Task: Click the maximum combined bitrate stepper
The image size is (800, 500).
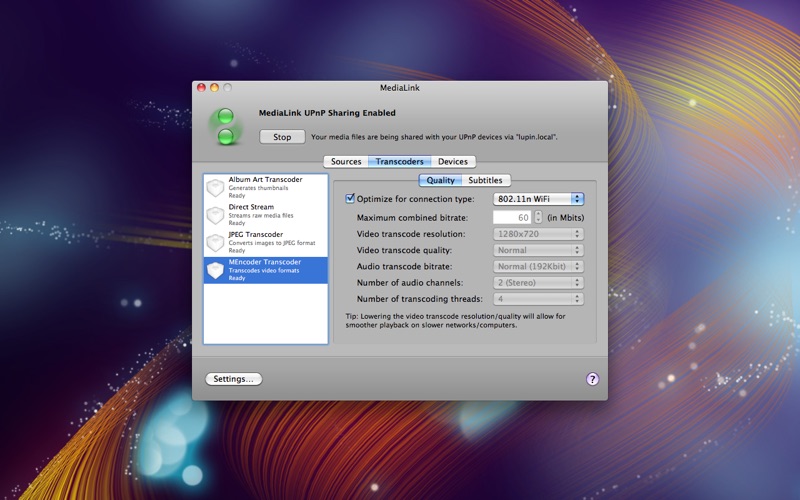Action: click(x=538, y=217)
